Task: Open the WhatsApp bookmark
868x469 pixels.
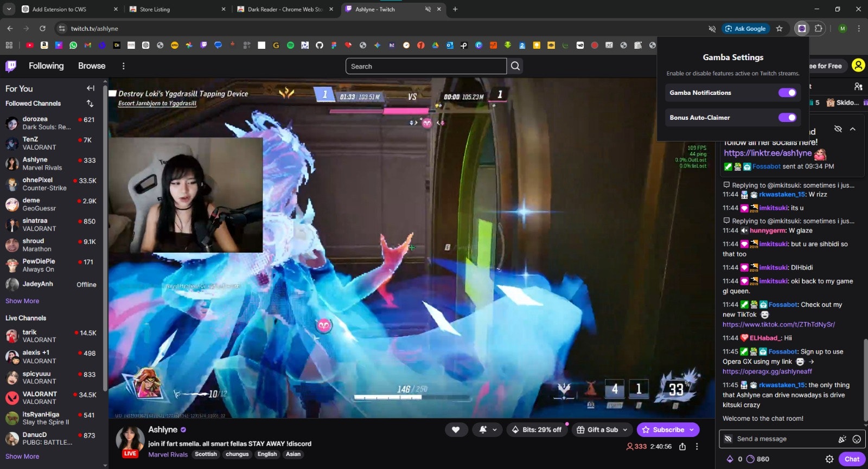Action: point(73,46)
